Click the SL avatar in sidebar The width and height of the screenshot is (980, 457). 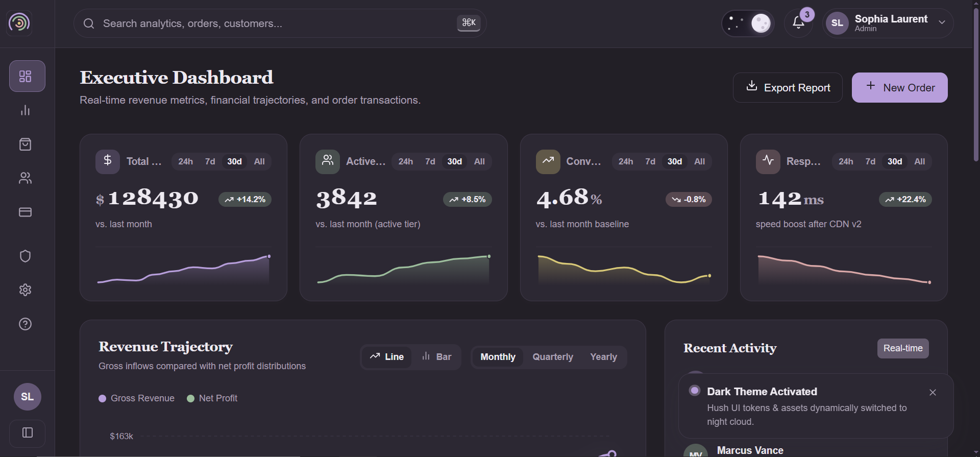[x=28, y=397]
